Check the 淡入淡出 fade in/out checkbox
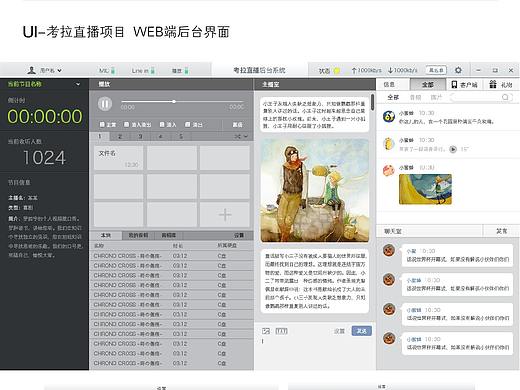Image resolution: width=520 pixels, height=390 pixels. click(x=126, y=124)
